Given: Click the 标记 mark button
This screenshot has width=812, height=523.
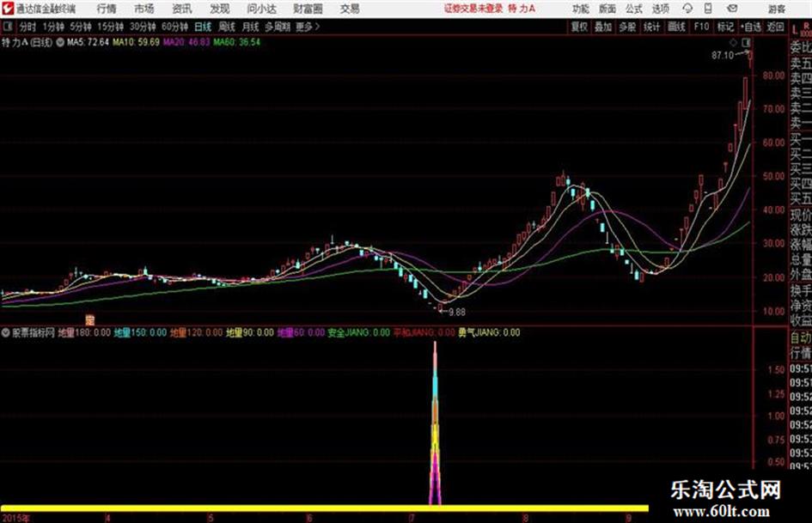Looking at the screenshot, I should click(725, 27).
